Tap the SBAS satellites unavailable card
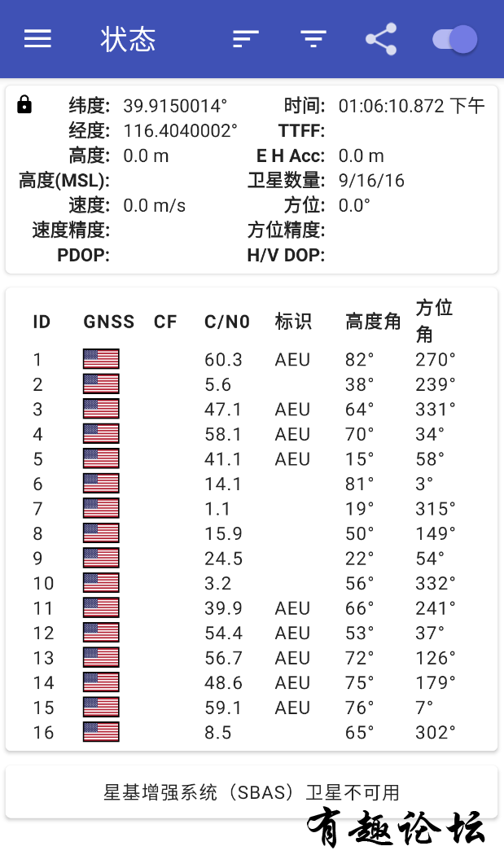Image resolution: width=504 pixels, height=855 pixels. point(252,791)
